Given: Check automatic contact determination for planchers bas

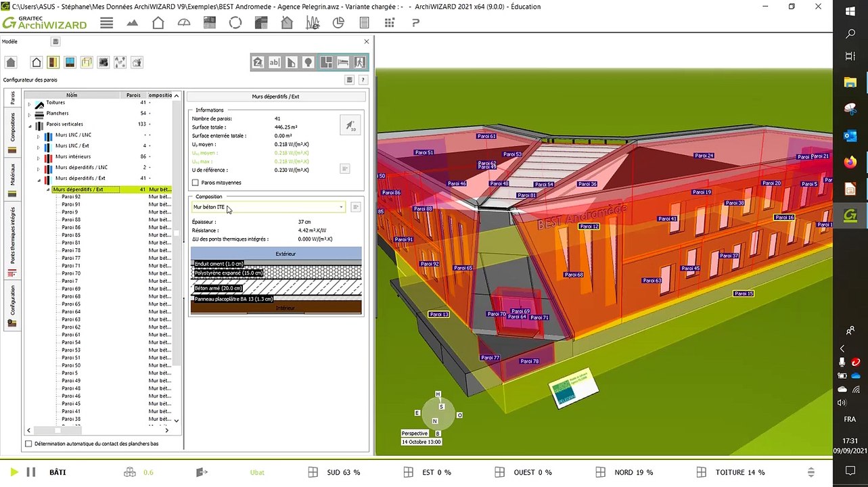Looking at the screenshot, I should (28, 444).
